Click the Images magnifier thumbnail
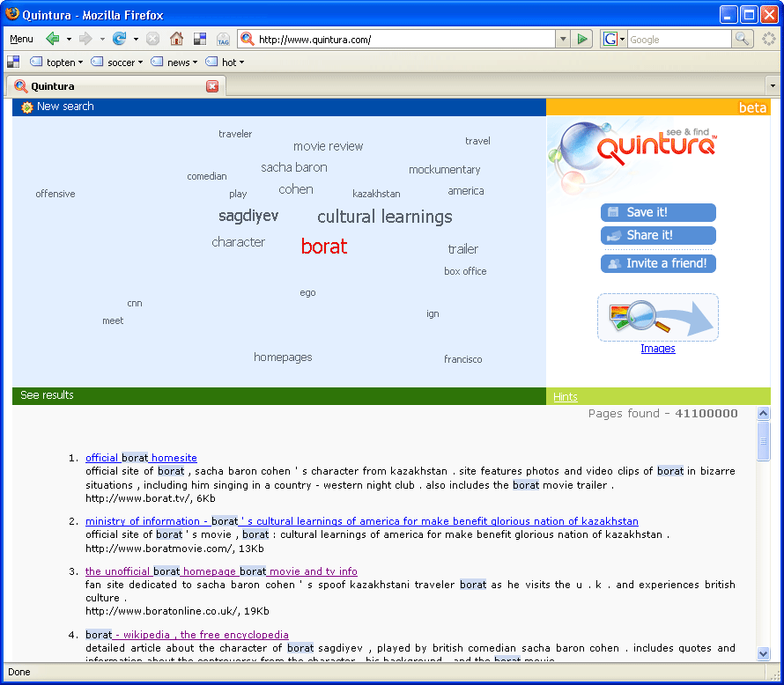This screenshot has width=784, height=685. click(658, 318)
